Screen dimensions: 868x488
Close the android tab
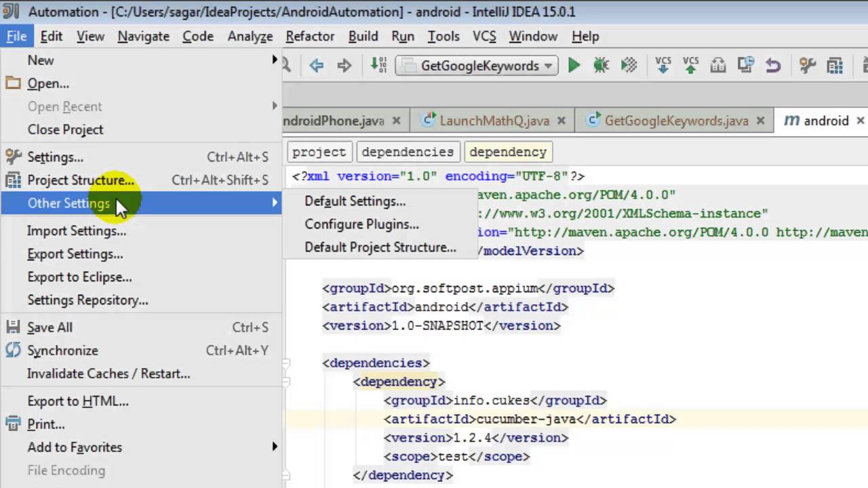pyautogui.click(x=861, y=121)
